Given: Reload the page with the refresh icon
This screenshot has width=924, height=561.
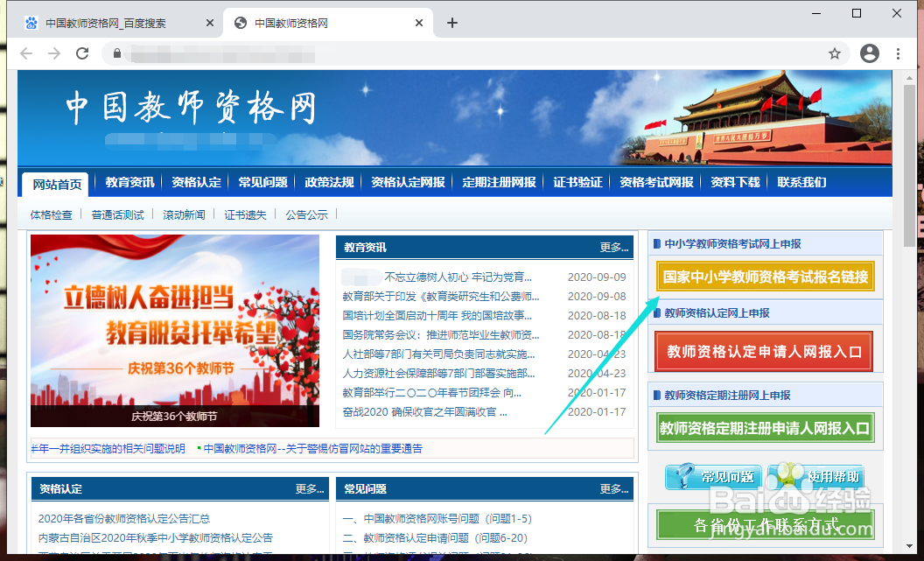Looking at the screenshot, I should (82, 53).
